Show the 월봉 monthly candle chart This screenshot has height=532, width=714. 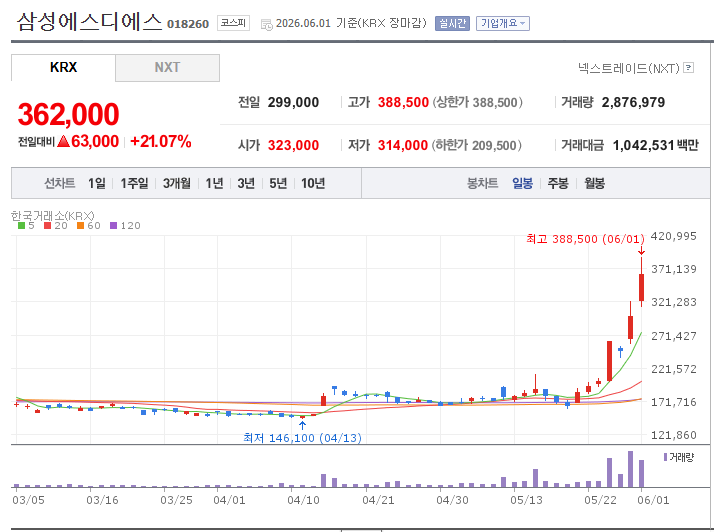point(594,183)
